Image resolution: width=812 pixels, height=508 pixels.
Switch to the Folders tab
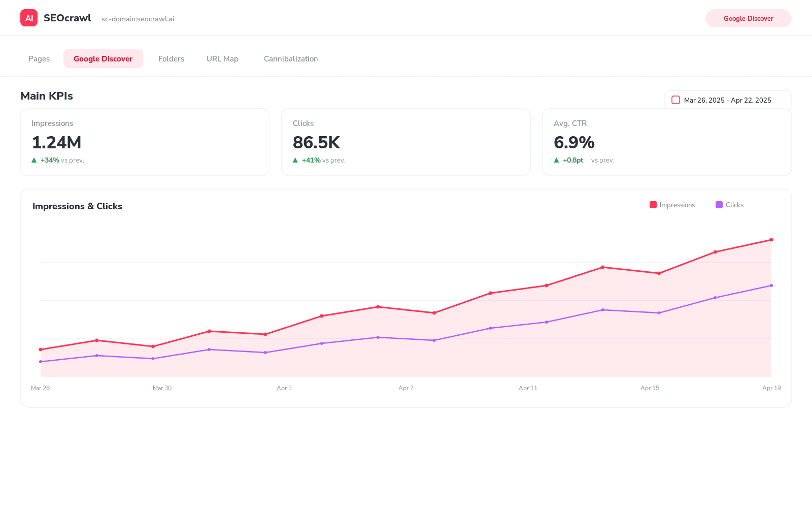(x=171, y=58)
